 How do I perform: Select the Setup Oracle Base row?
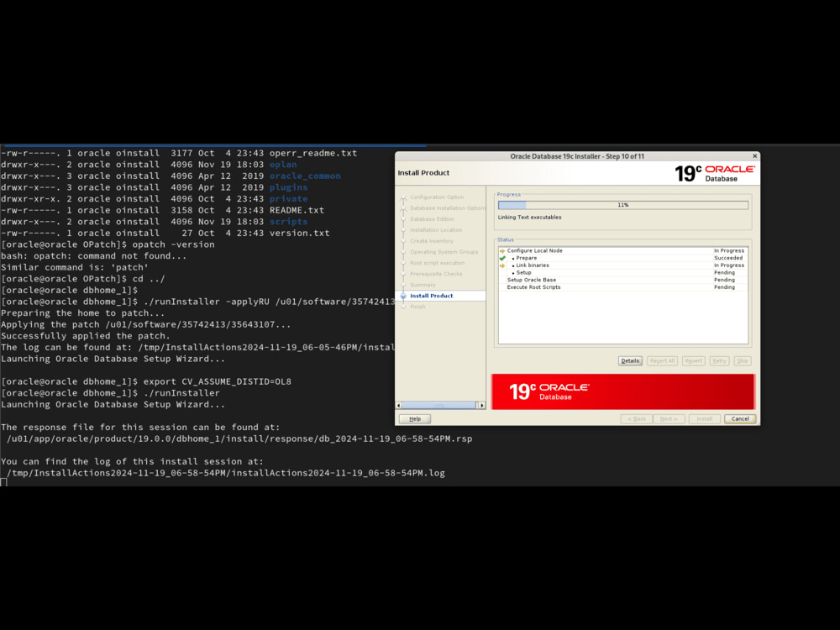pyautogui.click(x=623, y=280)
